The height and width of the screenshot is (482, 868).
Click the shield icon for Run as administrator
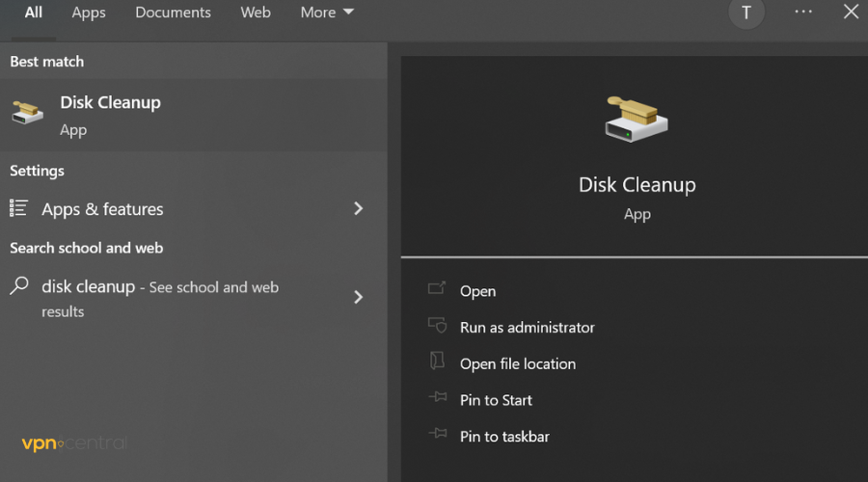click(437, 326)
